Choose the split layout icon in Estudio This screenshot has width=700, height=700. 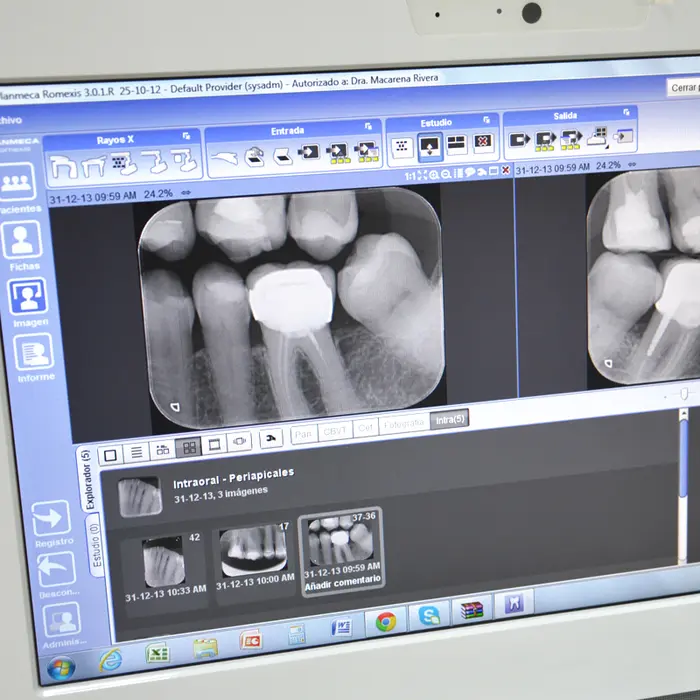456,144
